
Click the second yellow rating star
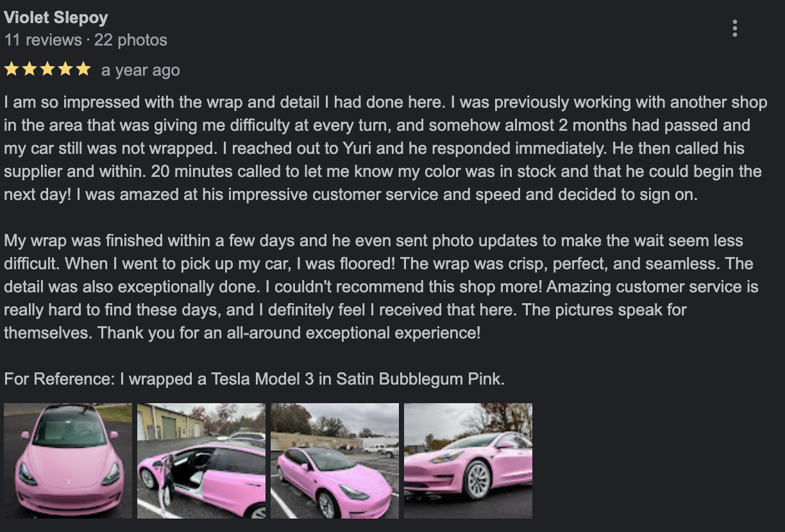pos(30,69)
